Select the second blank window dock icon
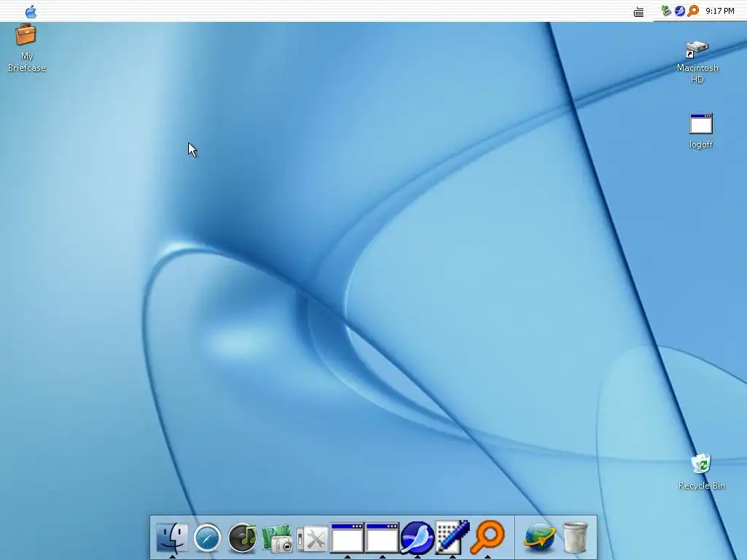 point(382,538)
